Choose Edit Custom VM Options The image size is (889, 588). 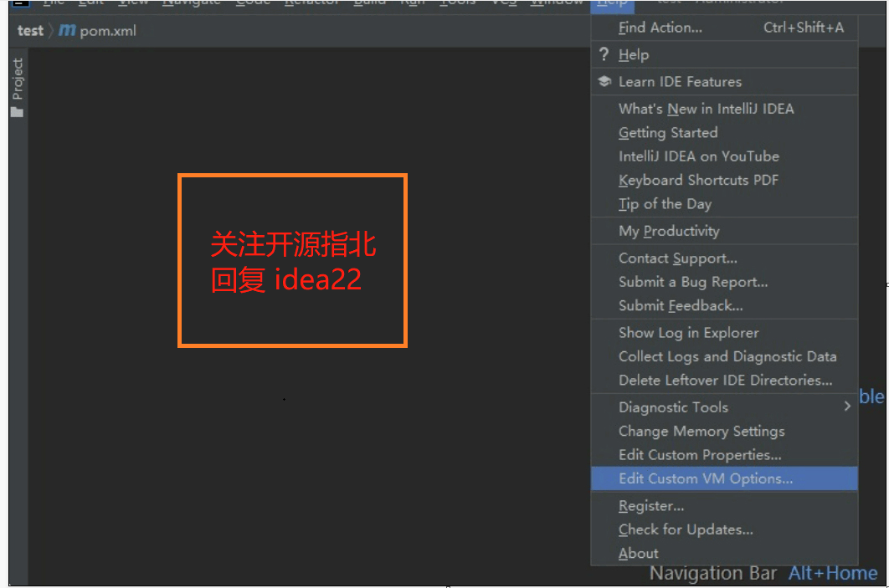[x=724, y=478]
